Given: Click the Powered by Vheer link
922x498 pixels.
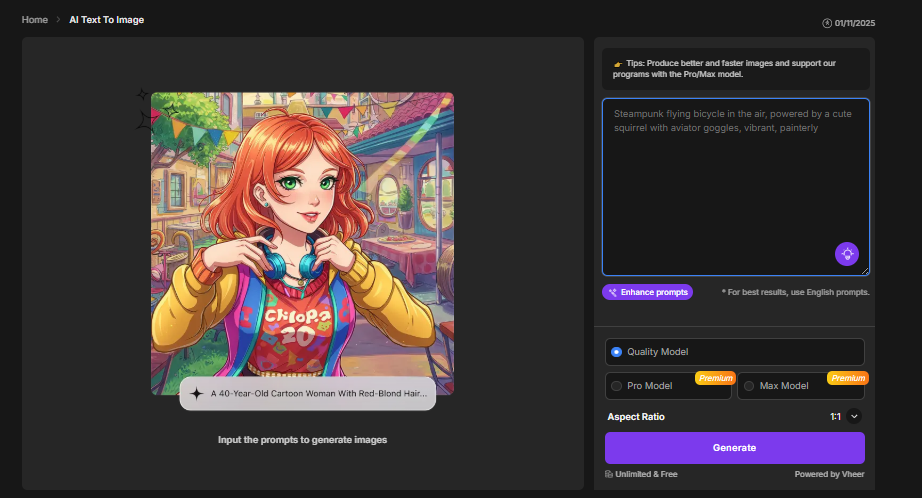Looking at the screenshot, I should pyautogui.click(x=829, y=474).
